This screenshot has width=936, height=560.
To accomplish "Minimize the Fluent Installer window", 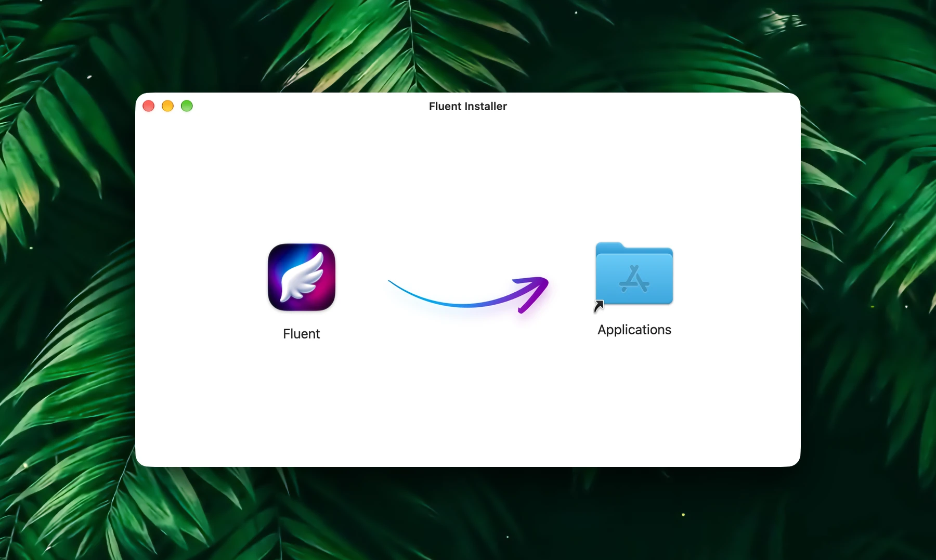I will 167,106.
